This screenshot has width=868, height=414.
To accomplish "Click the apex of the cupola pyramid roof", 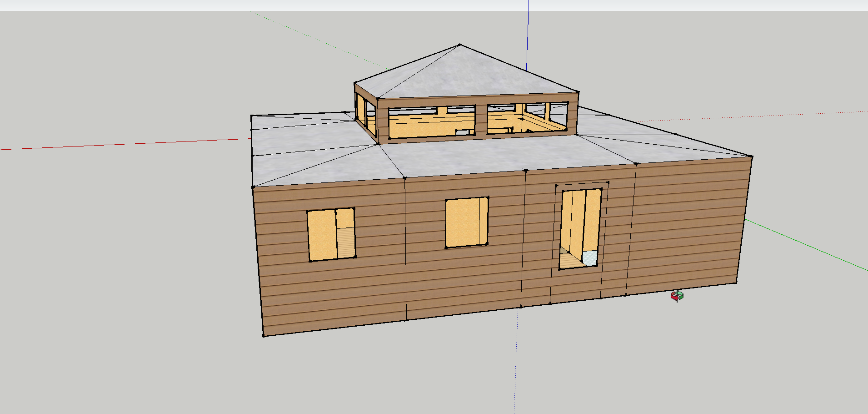I will coord(460,45).
